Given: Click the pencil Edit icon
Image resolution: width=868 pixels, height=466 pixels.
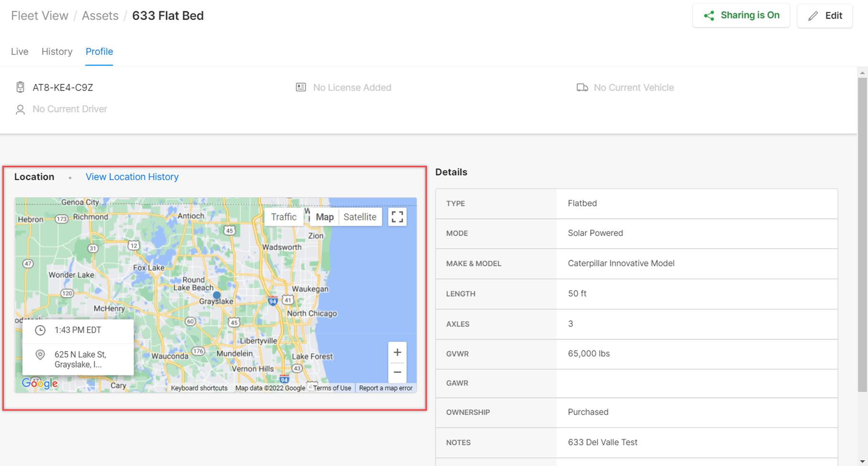Looking at the screenshot, I should [813, 16].
